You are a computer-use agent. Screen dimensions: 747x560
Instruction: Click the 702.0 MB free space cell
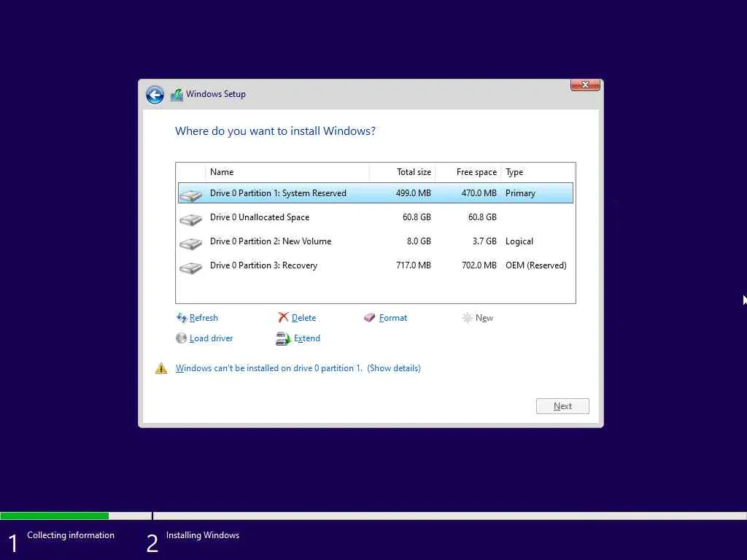(x=479, y=265)
